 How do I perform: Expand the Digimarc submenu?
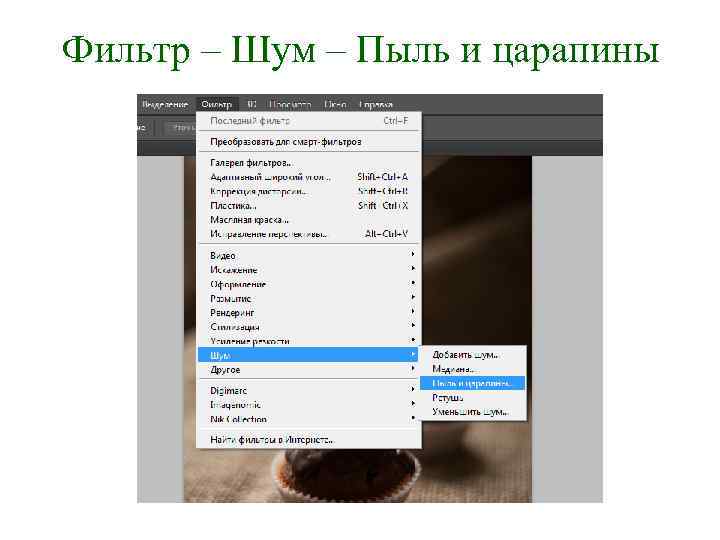tap(309, 391)
